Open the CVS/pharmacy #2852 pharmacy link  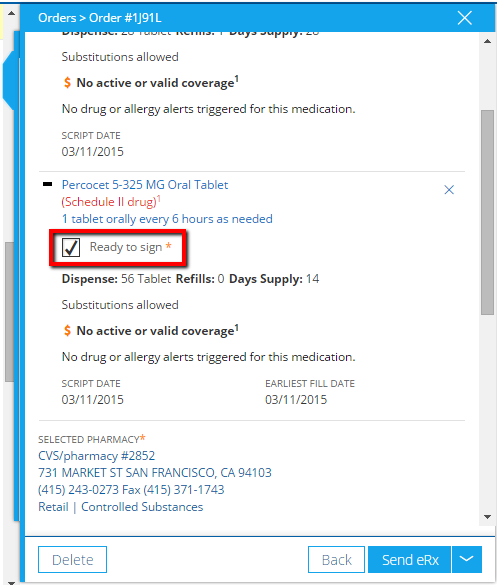[x=96, y=456]
